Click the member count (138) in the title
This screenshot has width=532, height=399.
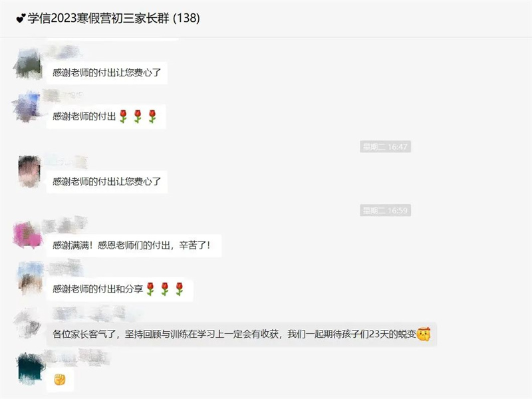pos(186,18)
